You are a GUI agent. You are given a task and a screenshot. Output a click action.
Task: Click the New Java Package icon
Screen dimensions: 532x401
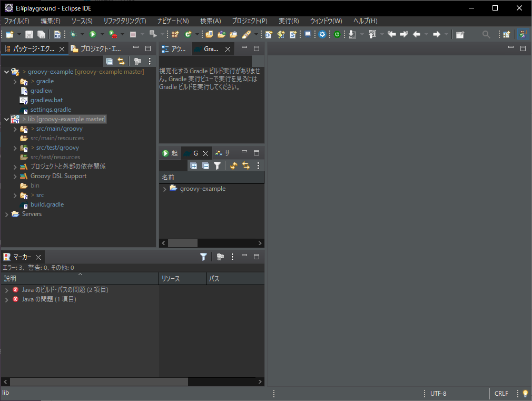pyautogui.click(x=175, y=34)
